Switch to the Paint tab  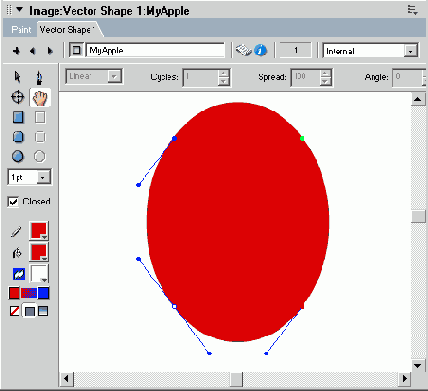(21, 30)
